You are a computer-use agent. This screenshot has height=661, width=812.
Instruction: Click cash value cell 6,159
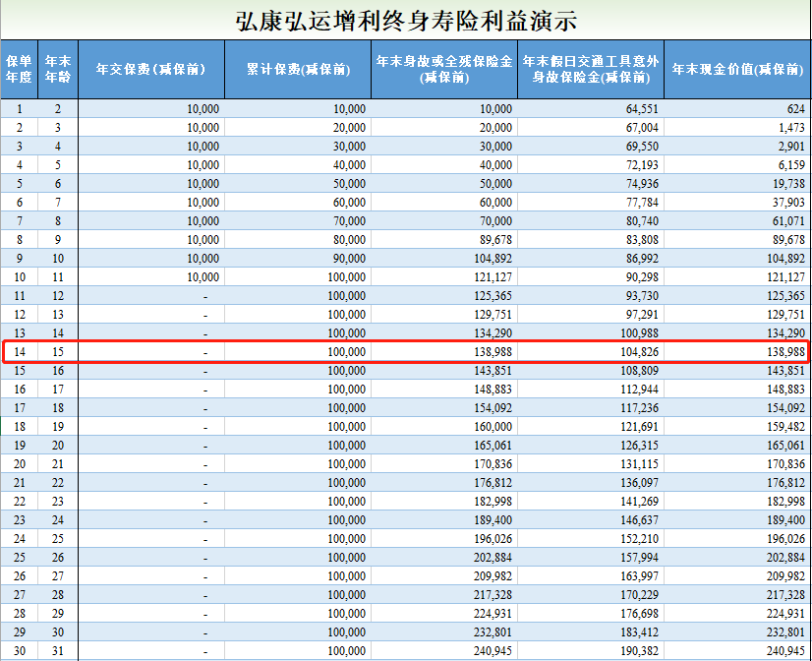(x=737, y=164)
